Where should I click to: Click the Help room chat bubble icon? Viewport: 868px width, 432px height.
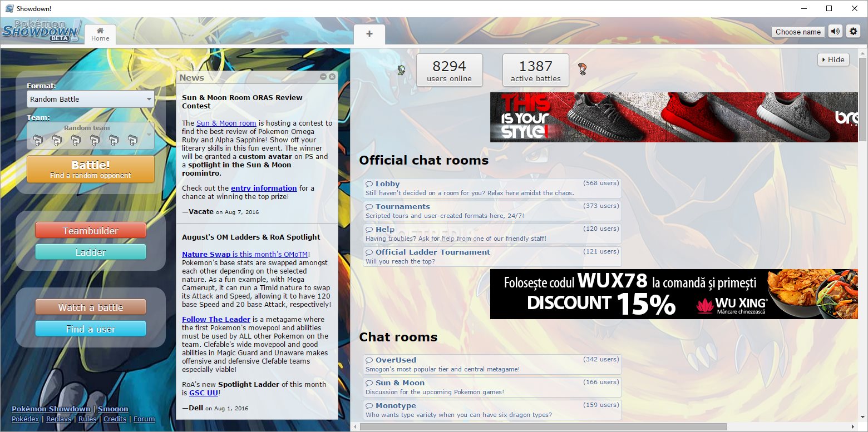(x=369, y=229)
